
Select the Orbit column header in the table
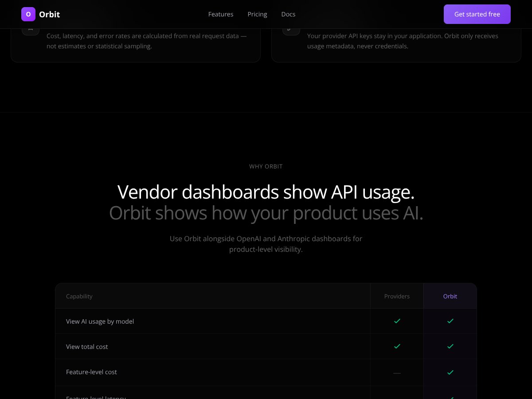[450, 296]
